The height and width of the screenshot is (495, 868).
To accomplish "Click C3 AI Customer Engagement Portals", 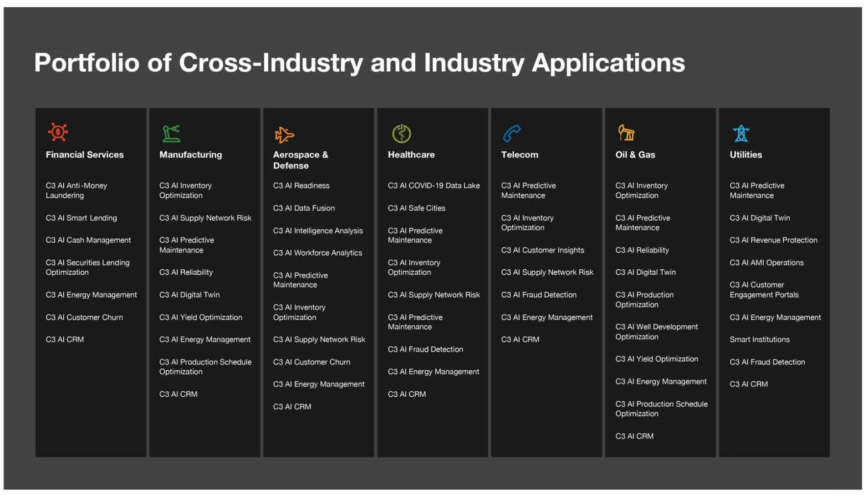I will point(764,290).
